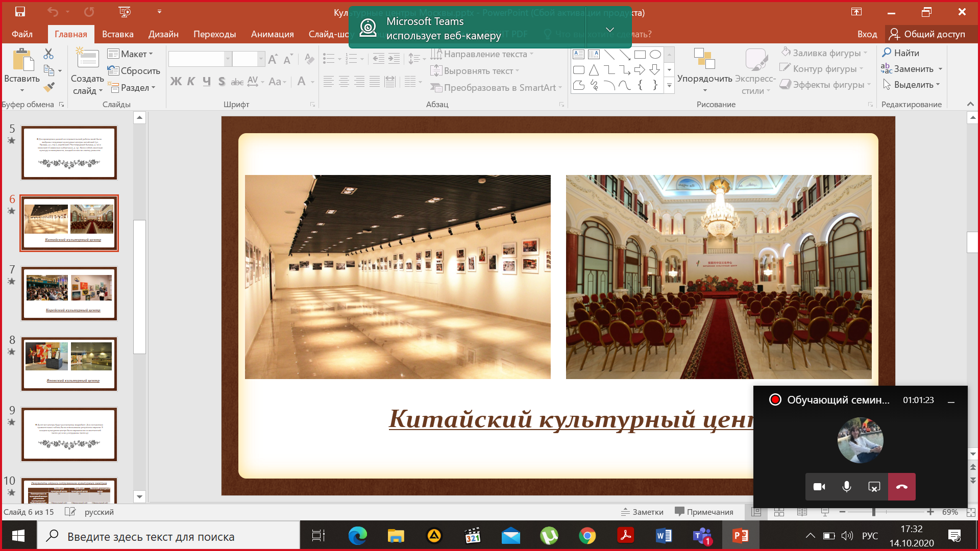Enable italic formatting with the К button
The image size is (980, 551).
pos(191,81)
